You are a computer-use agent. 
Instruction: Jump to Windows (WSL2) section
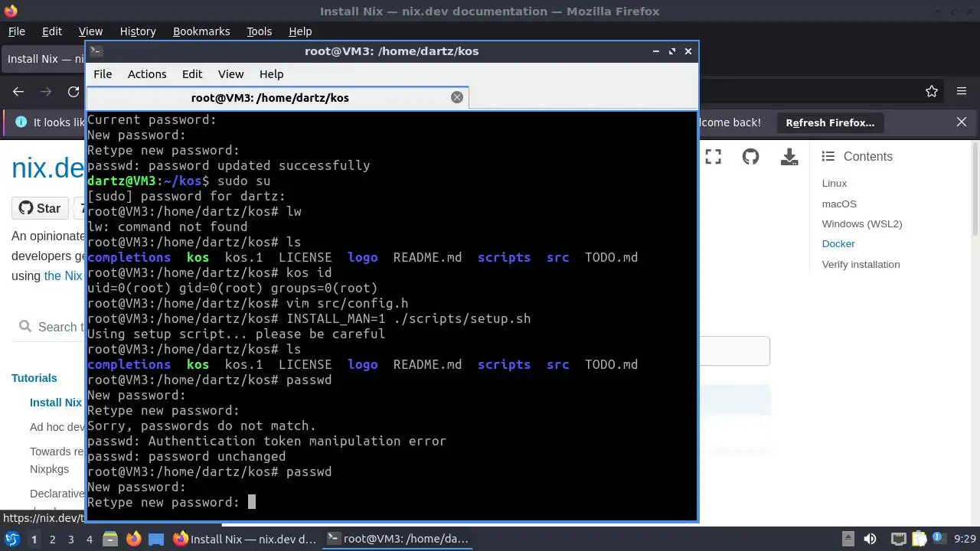(x=862, y=224)
